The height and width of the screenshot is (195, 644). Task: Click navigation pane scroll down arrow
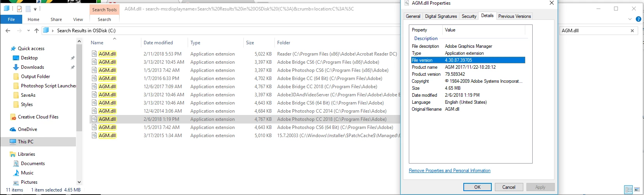[x=79, y=182]
